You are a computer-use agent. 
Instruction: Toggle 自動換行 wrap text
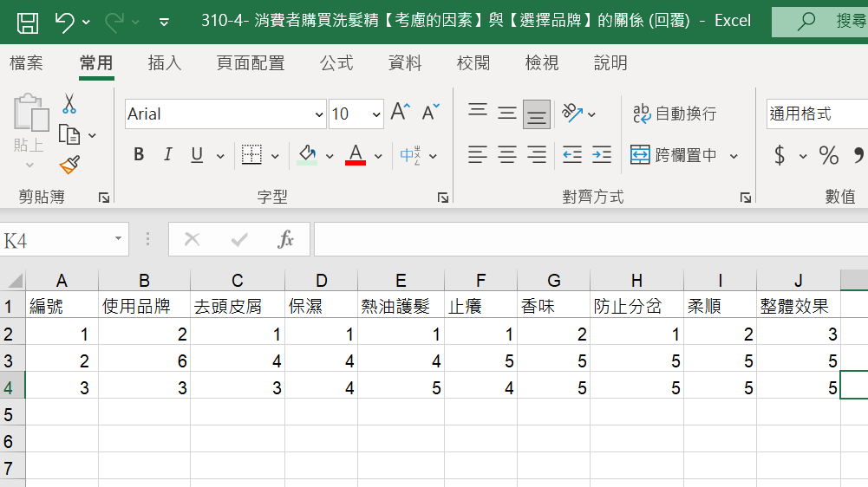tap(675, 114)
